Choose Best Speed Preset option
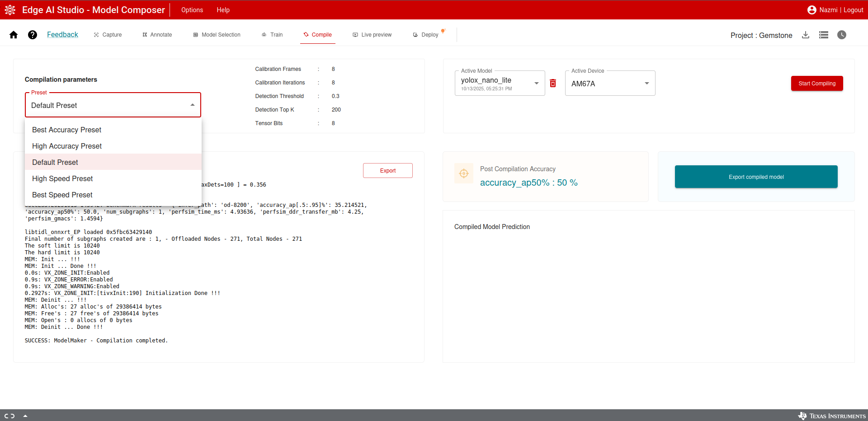 coord(113,195)
